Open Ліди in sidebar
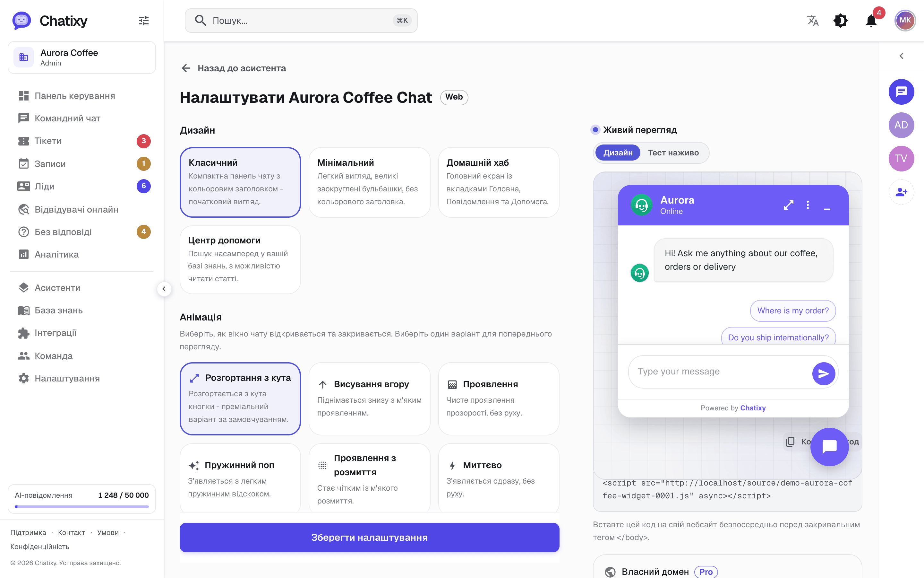 (x=82, y=186)
